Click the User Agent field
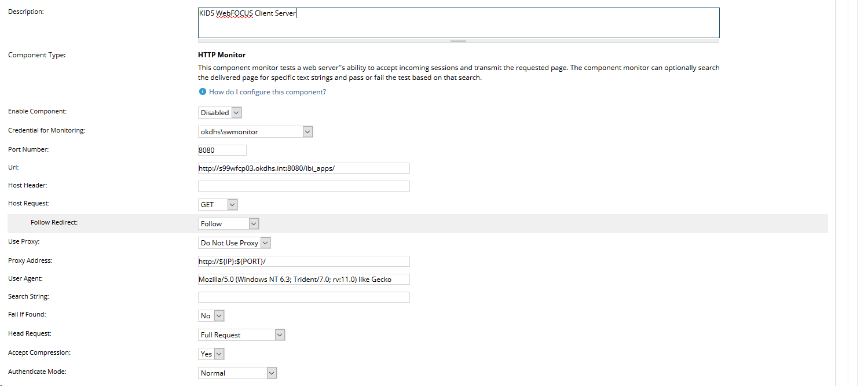 (304, 279)
